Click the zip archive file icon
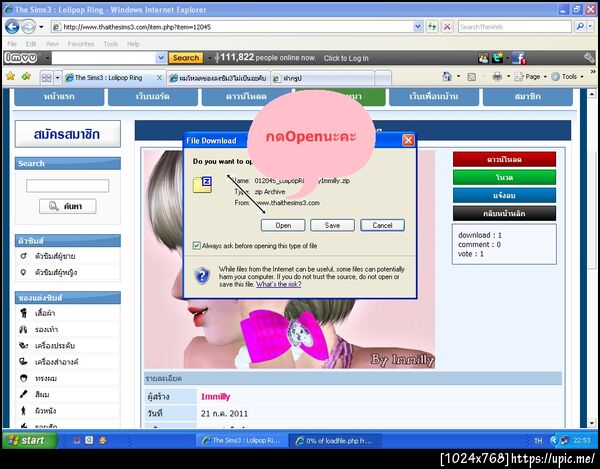 [202, 185]
